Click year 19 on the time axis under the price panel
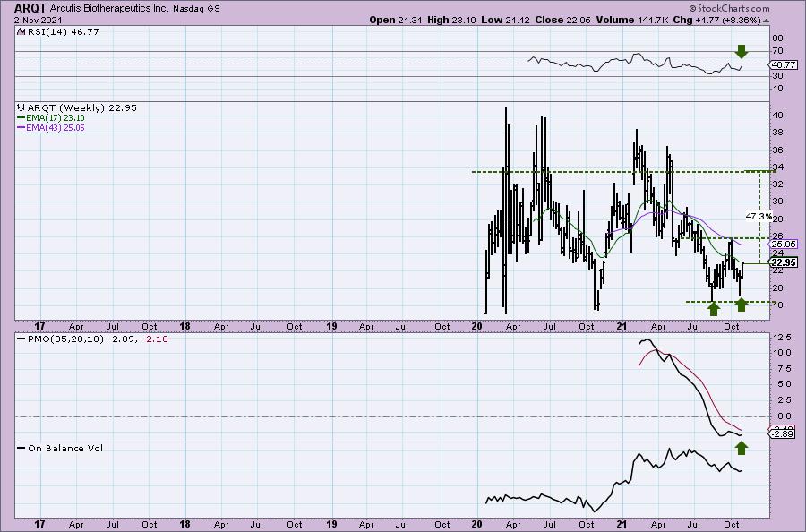Image resolution: width=806 pixels, height=532 pixels. coord(331,326)
